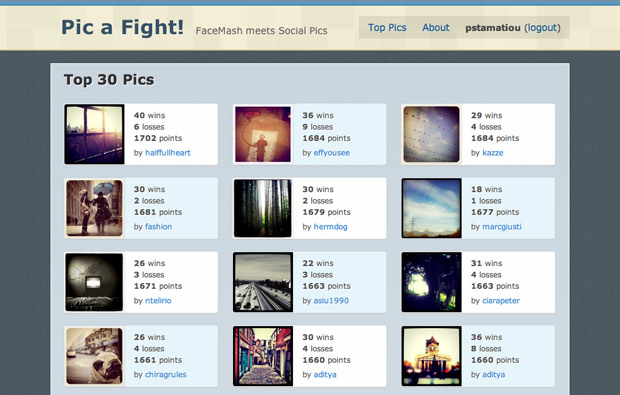620x395 pixels.
Task: Open chiragrules' pug dog street photo
Action: click(94, 356)
